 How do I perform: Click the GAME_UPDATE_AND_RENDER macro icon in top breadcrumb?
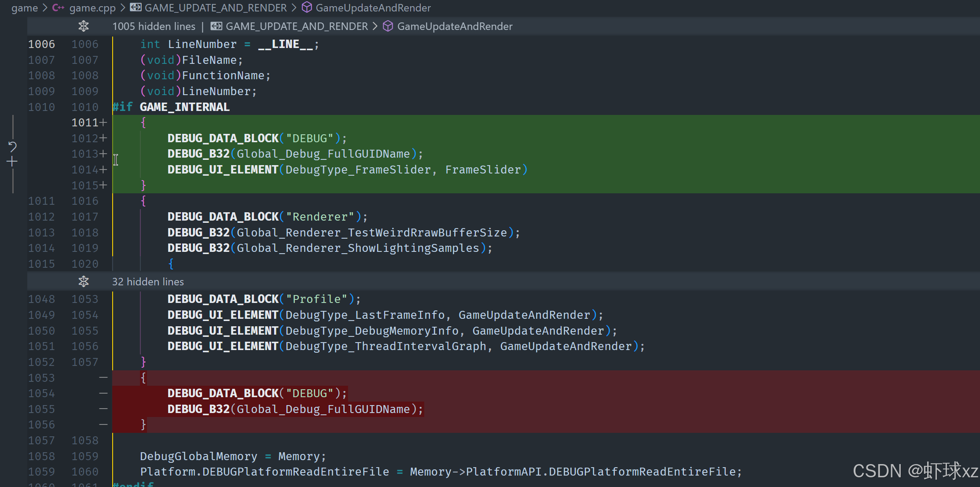point(136,8)
